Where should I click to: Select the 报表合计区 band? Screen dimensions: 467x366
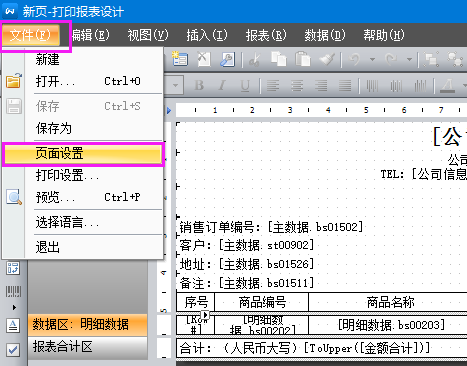click(x=87, y=347)
